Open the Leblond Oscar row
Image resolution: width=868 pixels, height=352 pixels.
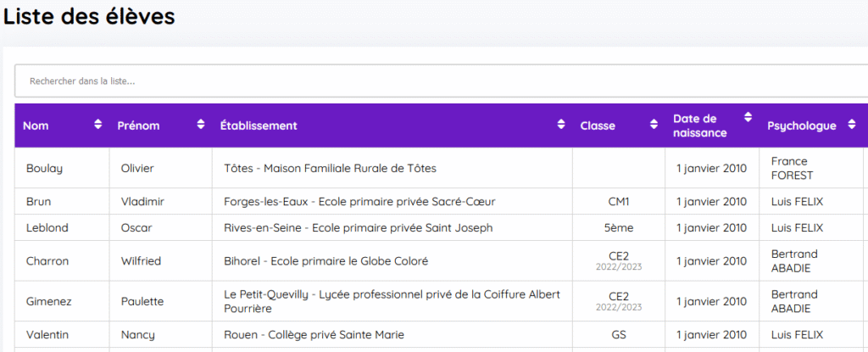pyautogui.click(x=47, y=227)
